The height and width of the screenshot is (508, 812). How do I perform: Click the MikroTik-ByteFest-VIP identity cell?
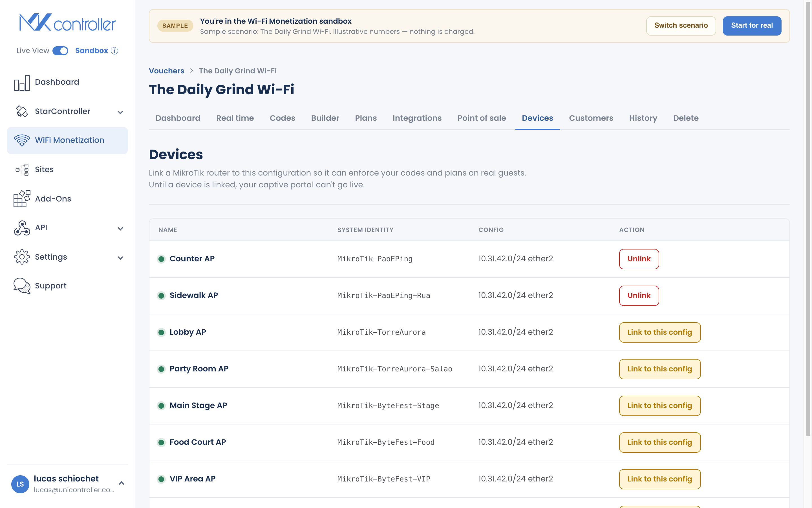point(384,479)
